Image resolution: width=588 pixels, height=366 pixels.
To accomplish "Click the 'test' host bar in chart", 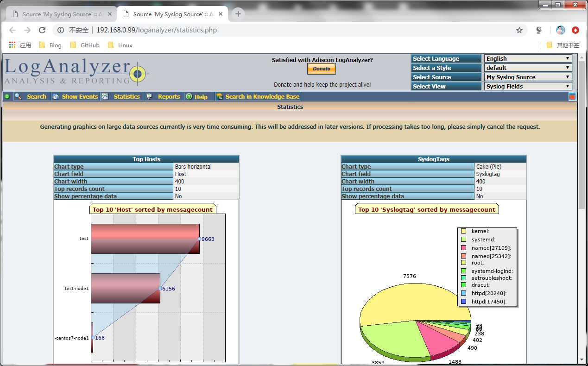I will (145, 239).
